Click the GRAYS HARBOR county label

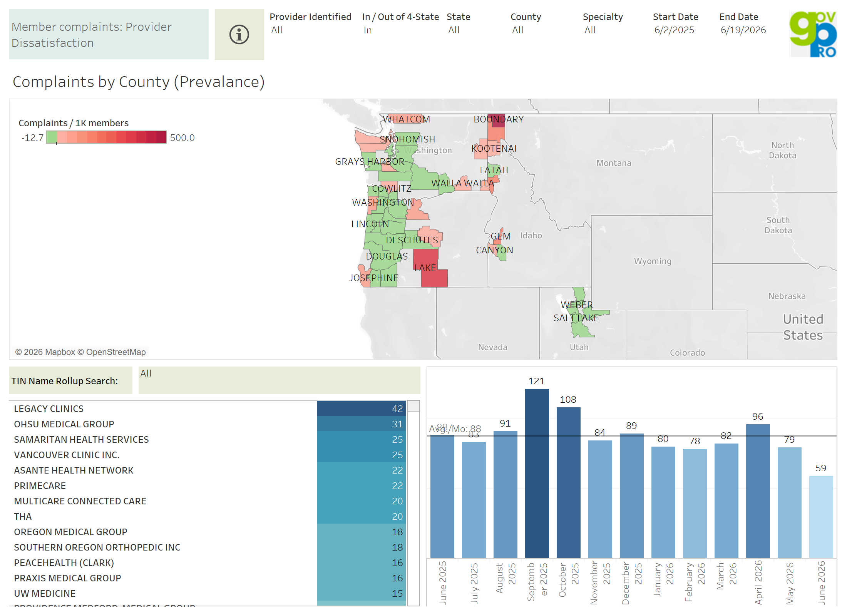click(370, 162)
